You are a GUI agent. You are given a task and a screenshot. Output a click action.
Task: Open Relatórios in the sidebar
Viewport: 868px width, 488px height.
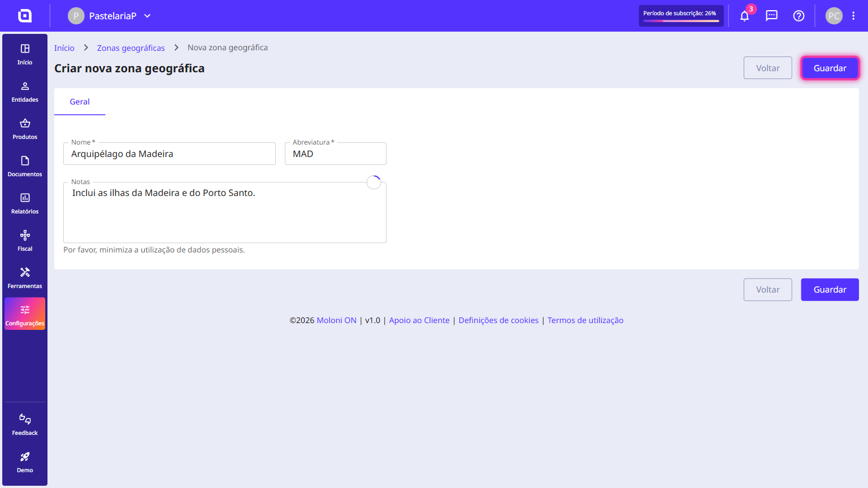point(25,203)
